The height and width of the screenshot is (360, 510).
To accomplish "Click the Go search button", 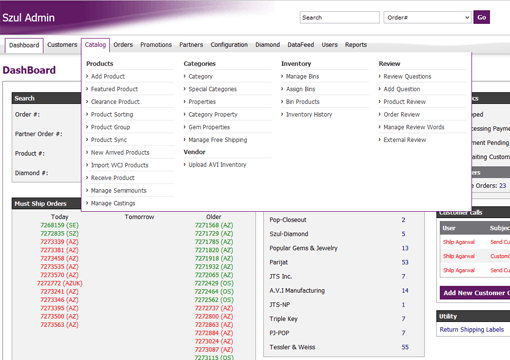I will point(481,17).
